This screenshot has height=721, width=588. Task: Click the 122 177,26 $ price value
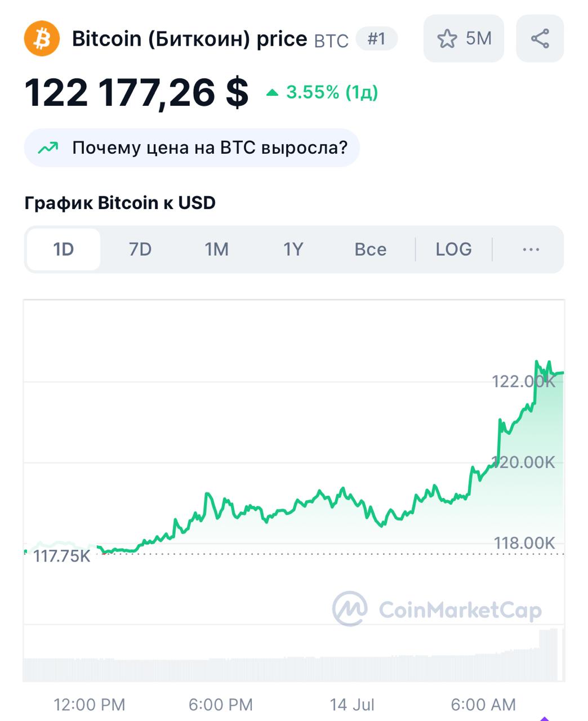[x=136, y=92]
